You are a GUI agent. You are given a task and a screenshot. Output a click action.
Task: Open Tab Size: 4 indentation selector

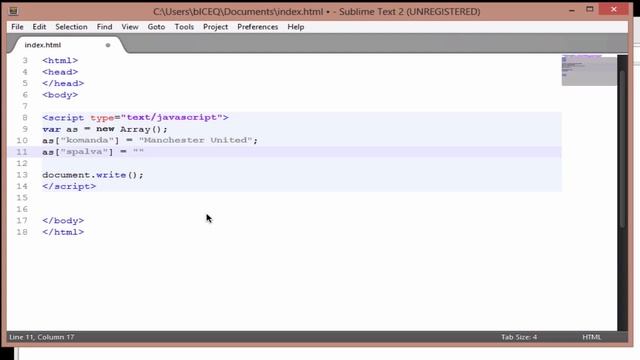(x=519, y=337)
